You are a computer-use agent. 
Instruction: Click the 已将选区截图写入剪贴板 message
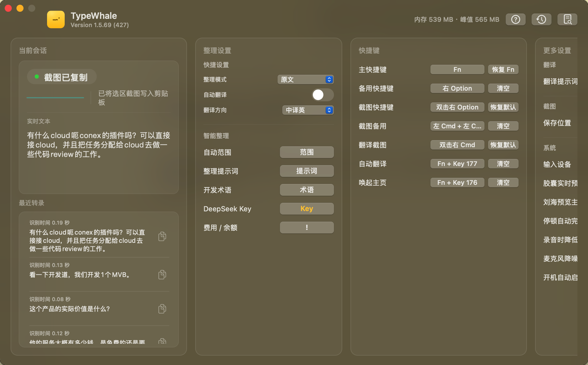tap(133, 98)
